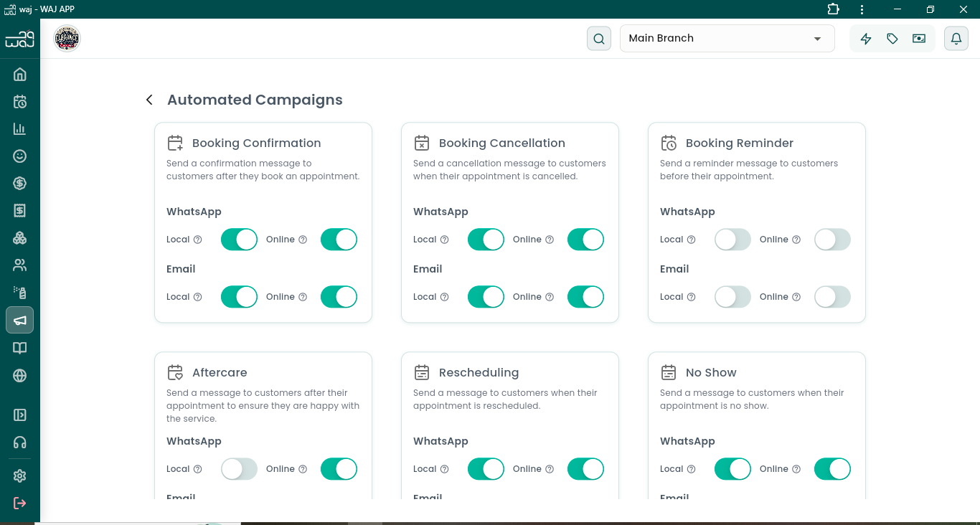Click the business logo avatar
The width and height of the screenshot is (980, 525).
[x=67, y=39]
